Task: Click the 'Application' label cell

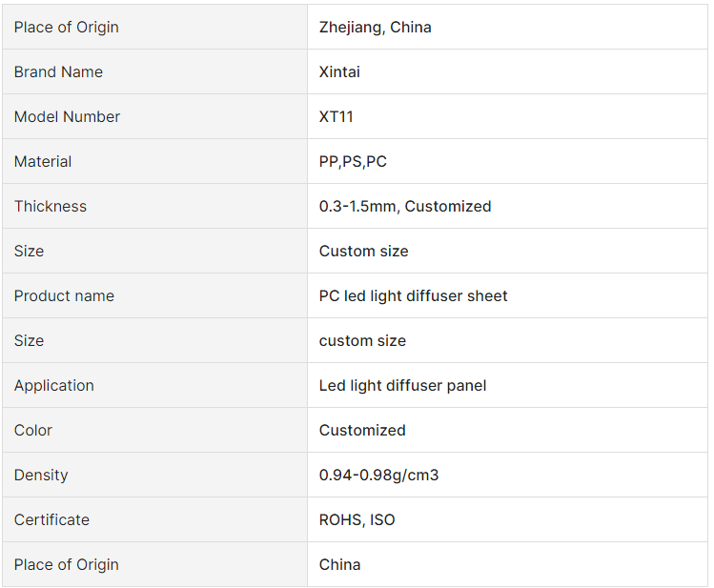Action: (x=54, y=386)
